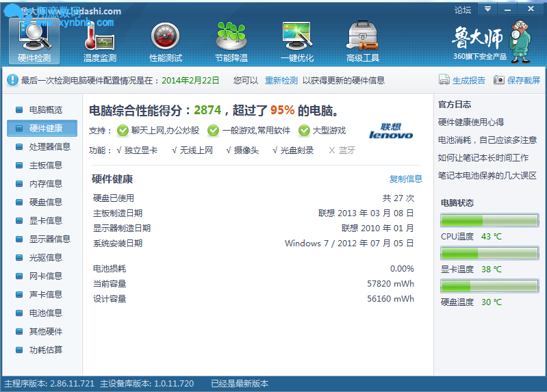Open the 如何让笔记本长时间工作 article
The image size is (547, 392).
(483, 158)
